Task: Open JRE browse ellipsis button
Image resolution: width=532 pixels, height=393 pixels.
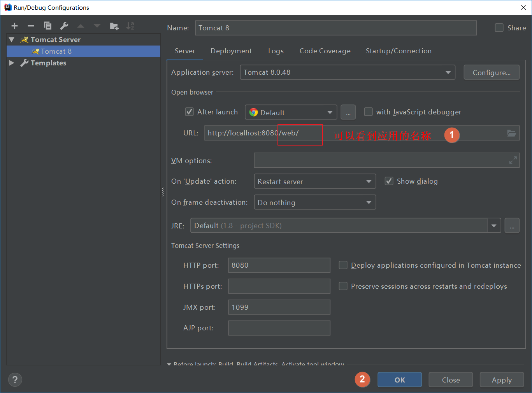Action: (512, 226)
